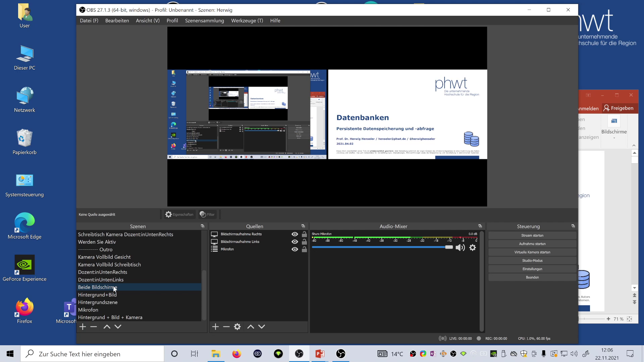Click the Stream starten button
This screenshot has width=644, height=362.
point(532,235)
